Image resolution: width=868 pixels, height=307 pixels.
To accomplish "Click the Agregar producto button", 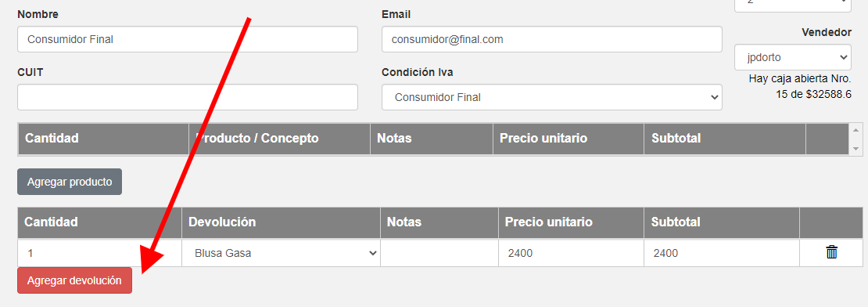I will (x=70, y=182).
